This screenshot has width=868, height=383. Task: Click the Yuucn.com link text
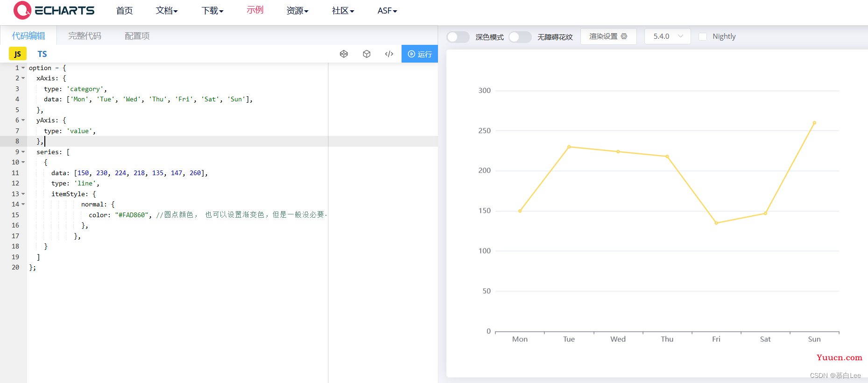coord(839,357)
